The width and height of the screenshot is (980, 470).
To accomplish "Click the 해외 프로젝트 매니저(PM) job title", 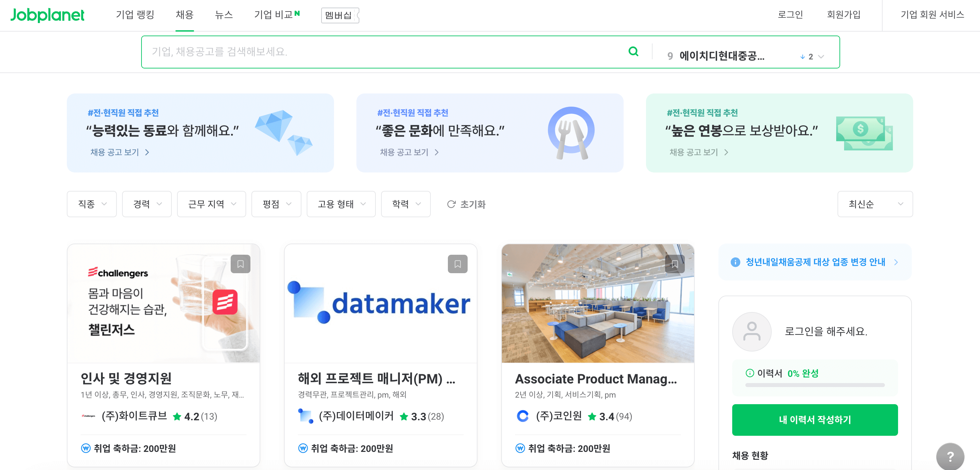I will [x=376, y=378].
